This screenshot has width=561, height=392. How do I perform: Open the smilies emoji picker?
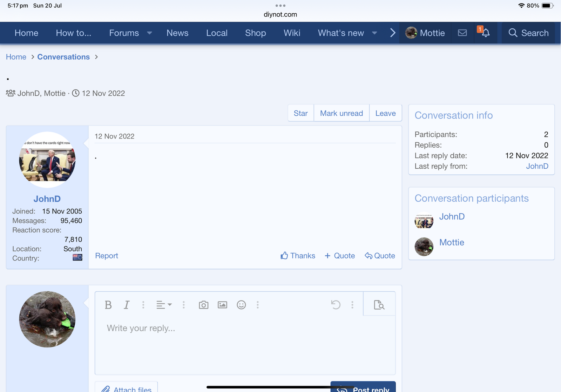tap(241, 305)
